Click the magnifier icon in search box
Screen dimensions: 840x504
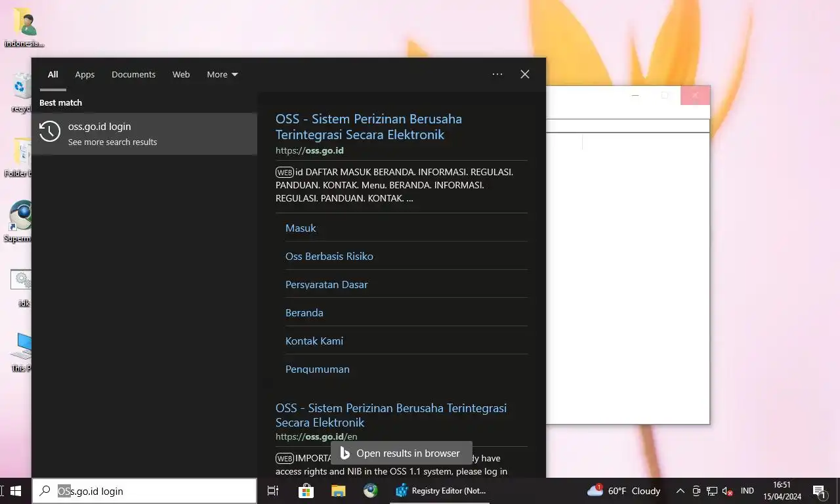(x=45, y=490)
